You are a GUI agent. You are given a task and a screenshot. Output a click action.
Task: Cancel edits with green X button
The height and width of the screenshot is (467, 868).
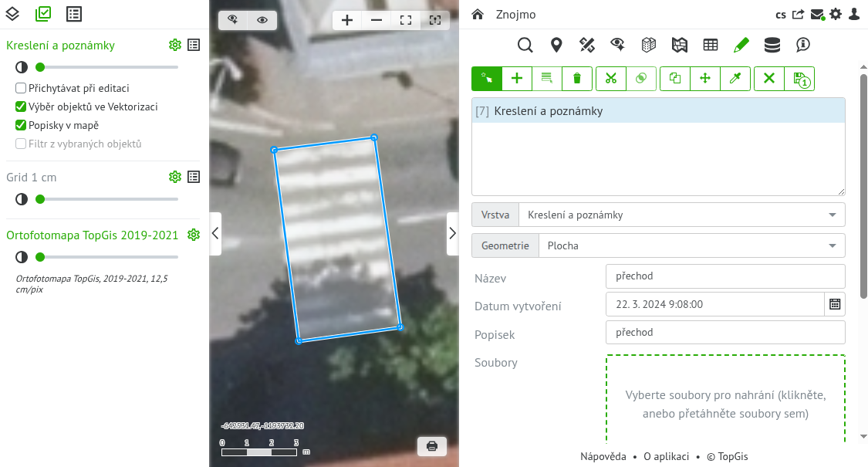[769, 79]
